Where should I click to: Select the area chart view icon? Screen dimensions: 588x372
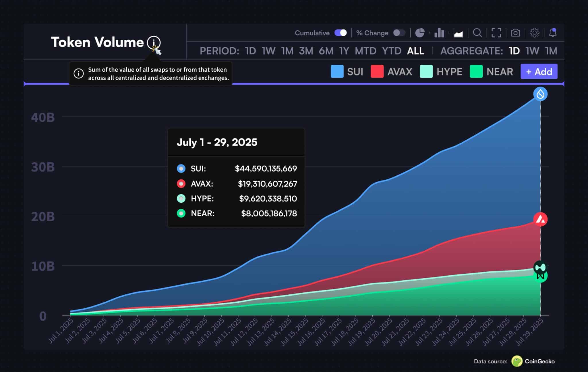click(458, 33)
